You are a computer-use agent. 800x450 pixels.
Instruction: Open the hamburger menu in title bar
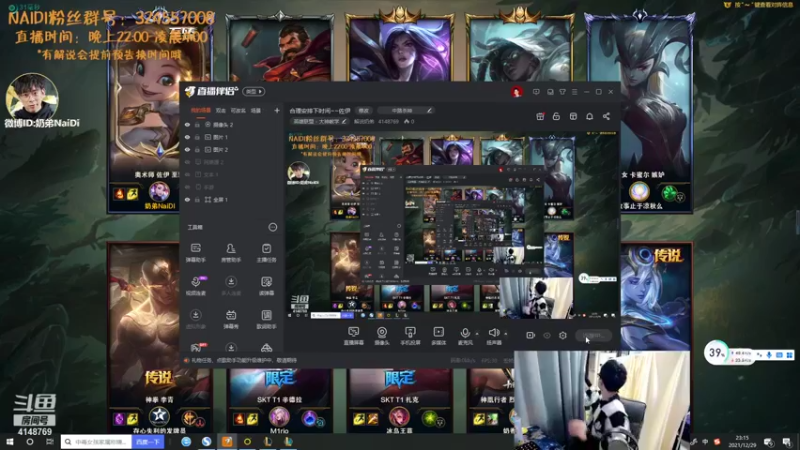(574, 92)
